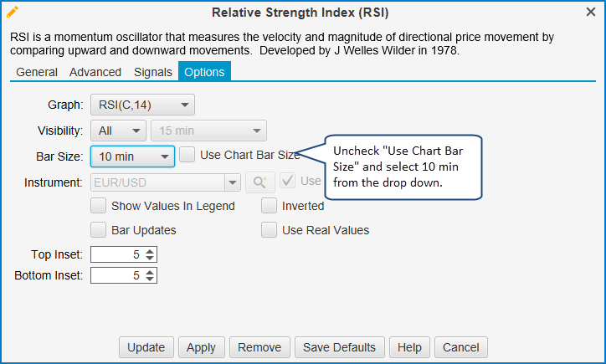Enable Show Values In Legend
The width and height of the screenshot is (606, 364).
[99, 206]
